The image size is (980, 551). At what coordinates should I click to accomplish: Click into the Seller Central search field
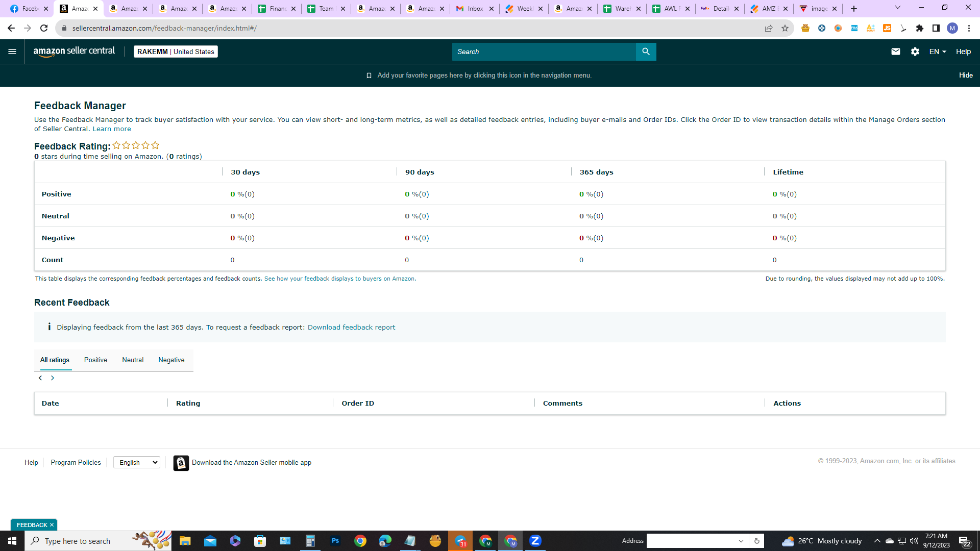(x=544, y=52)
